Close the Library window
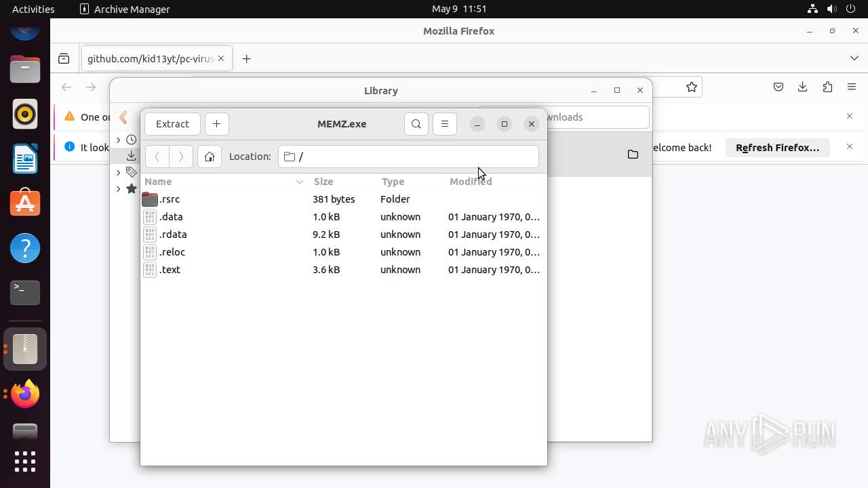The height and width of the screenshot is (488, 868). coord(639,90)
